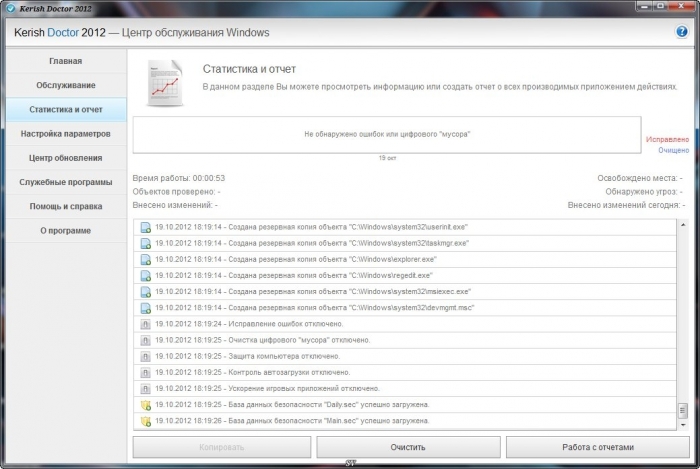The height and width of the screenshot is (469, 700).
Task: Click icon next to 'Исправление ошибок отключено' entry
Action: pyautogui.click(x=145, y=325)
